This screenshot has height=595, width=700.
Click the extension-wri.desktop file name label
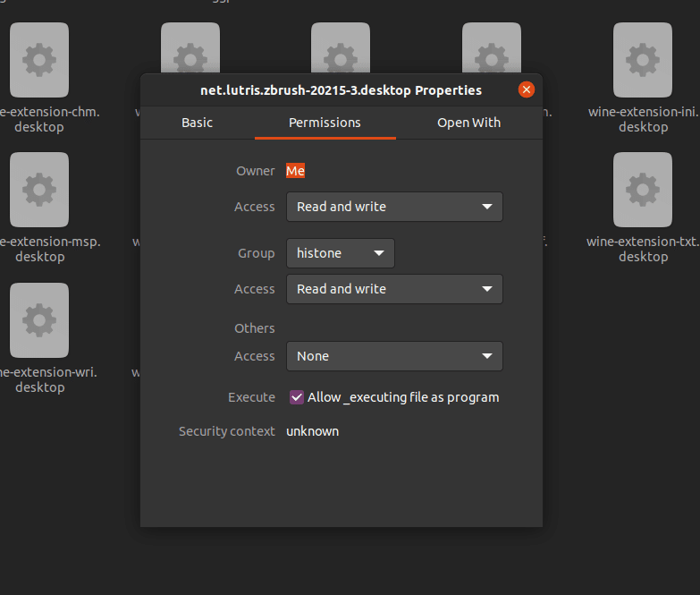coord(48,379)
